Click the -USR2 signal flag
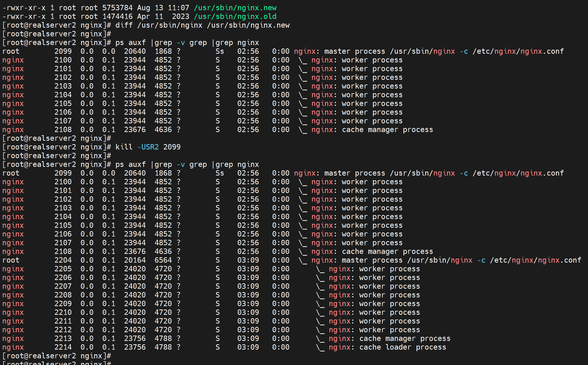588x365 pixels. 148,147
